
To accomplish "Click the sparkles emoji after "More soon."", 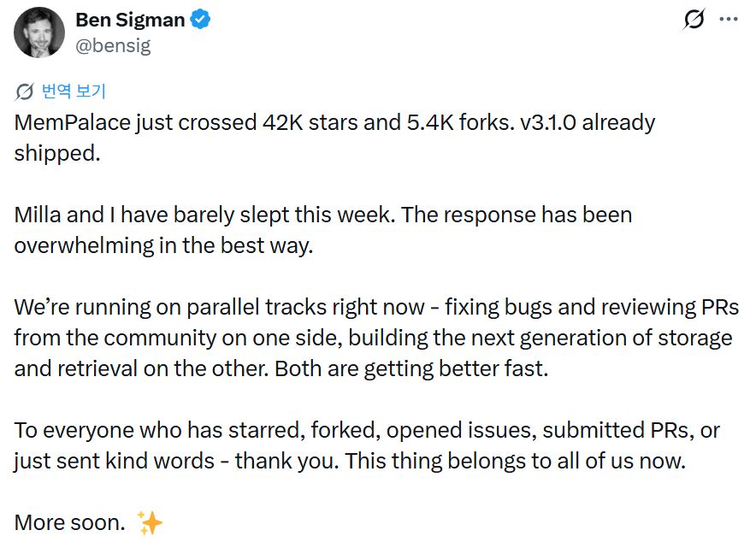I will (150, 521).
